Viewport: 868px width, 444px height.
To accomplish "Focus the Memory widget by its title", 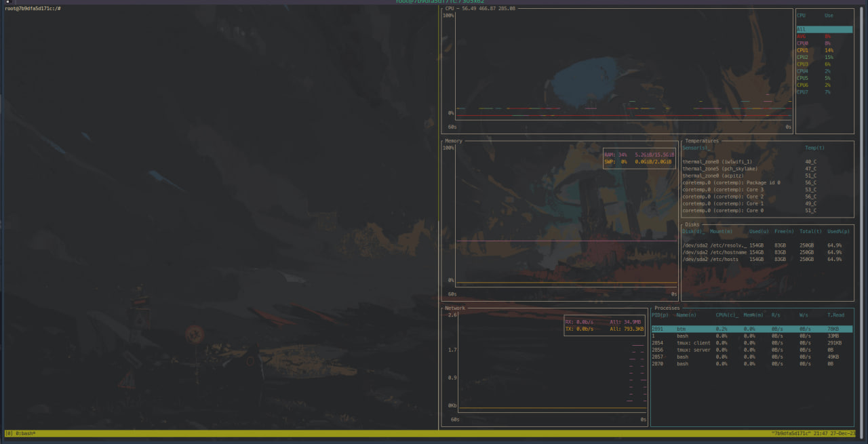I will pos(454,141).
